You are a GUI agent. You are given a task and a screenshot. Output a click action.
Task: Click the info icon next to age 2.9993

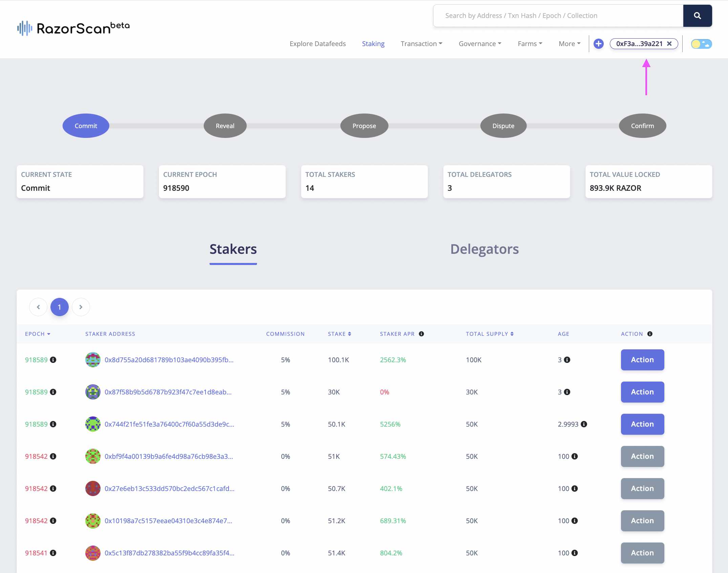pos(584,424)
